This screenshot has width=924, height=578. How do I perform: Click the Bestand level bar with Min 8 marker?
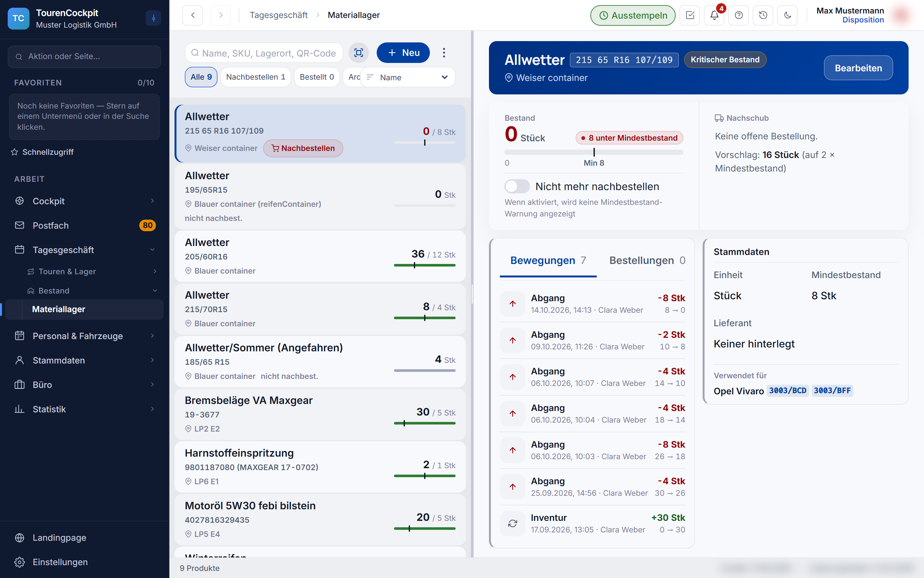pos(594,152)
